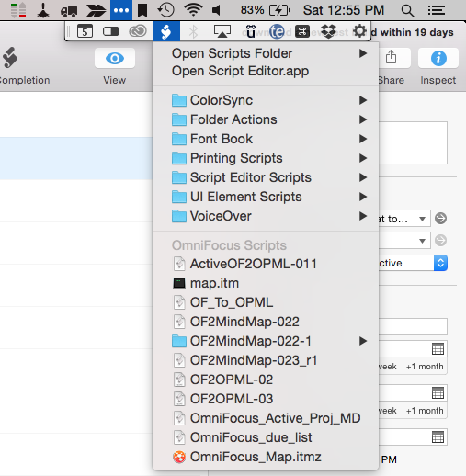This screenshot has height=476, width=466.
Task: Click the second +1 month button
Action: tap(425, 411)
